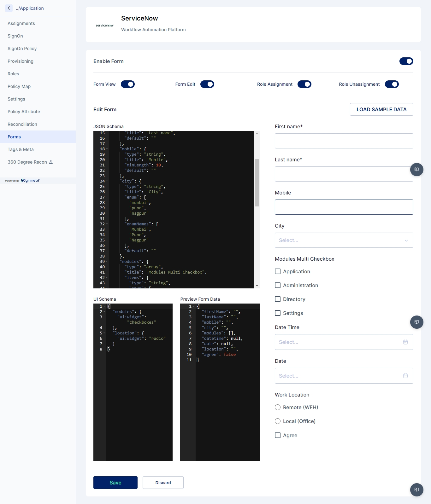Screen dimensions: 431x504
Task: Open the help book icon near Date Time
Action: (x=416, y=322)
